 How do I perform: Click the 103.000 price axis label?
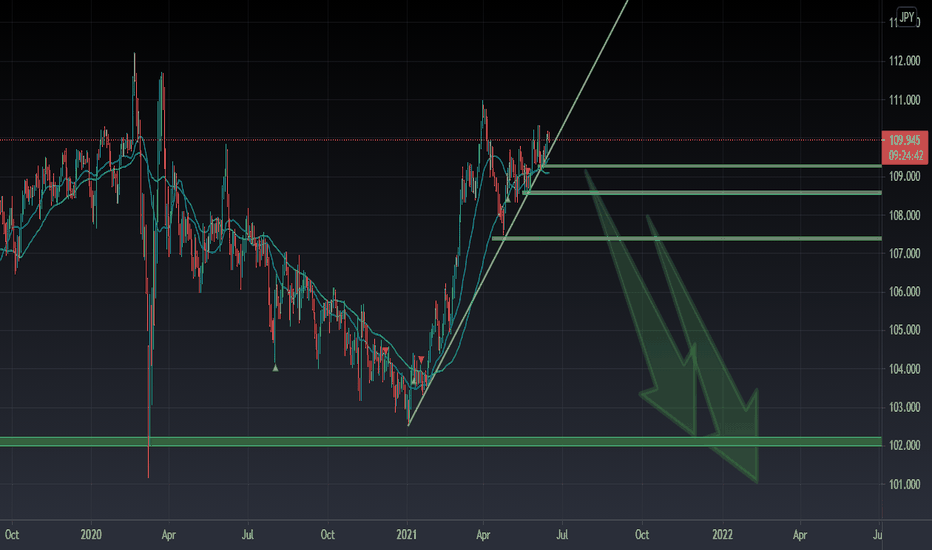point(905,407)
